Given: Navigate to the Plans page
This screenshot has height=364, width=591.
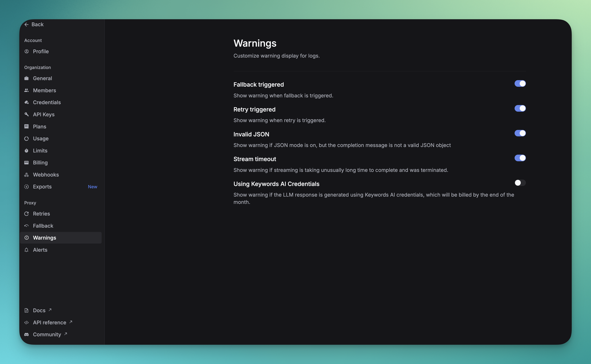Looking at the screenshot, I should (x=61, y=126).
